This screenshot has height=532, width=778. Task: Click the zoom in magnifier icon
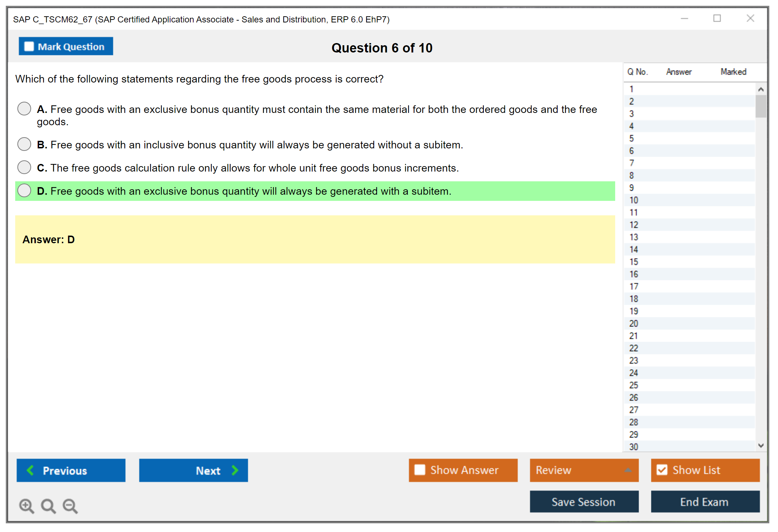pyautogui.click(x=26, y=506)
